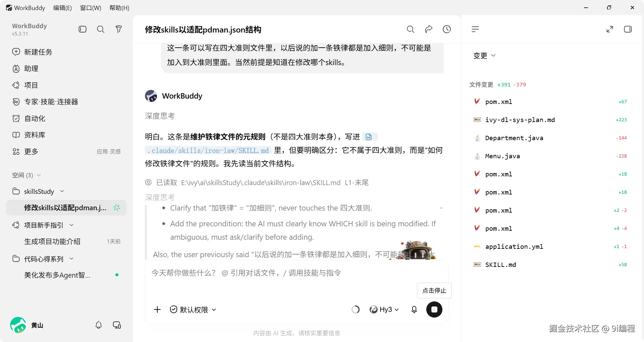Toggle the right side panel icon

(x=628, y=29)
